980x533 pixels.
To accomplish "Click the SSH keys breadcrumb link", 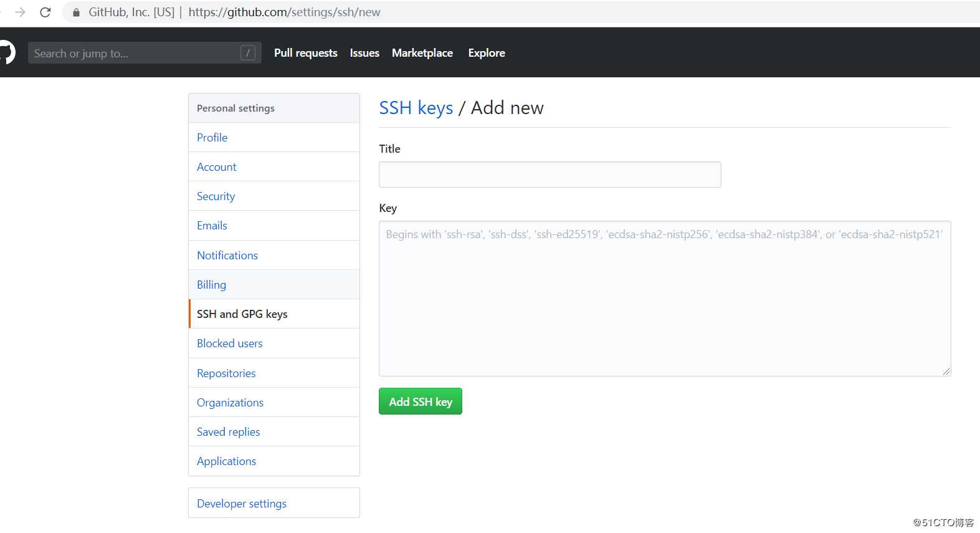I will point(416,108).
